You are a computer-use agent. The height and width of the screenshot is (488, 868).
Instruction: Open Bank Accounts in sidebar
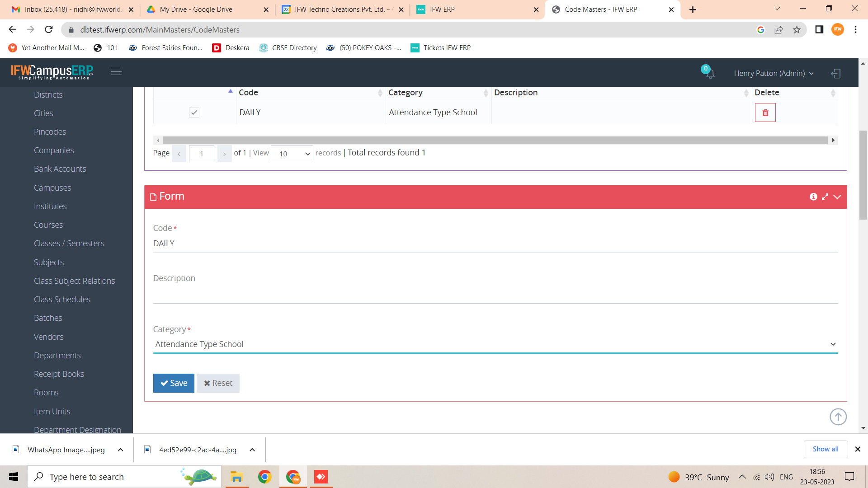tap(60, 169)
